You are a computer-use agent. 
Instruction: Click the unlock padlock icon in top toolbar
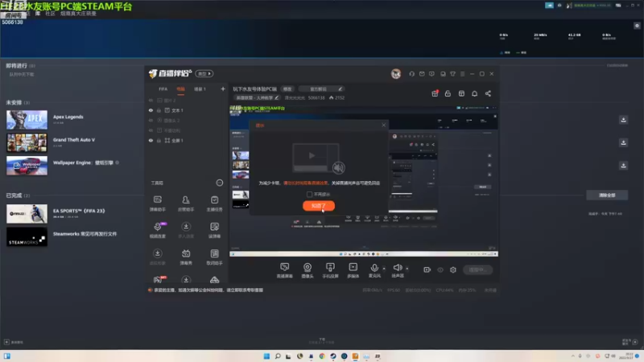pyautogui.click(x=448, y=93)
